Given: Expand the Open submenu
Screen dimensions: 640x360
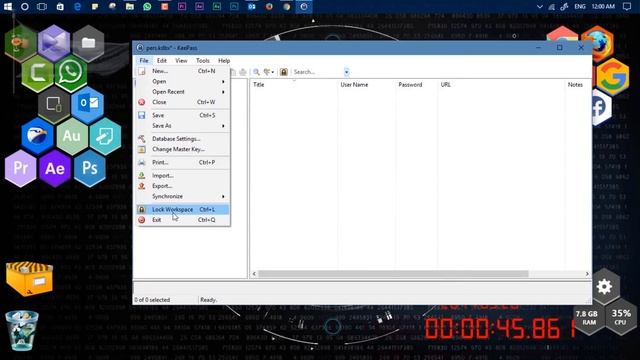Looking at the screenshot, I should (183, 81).
